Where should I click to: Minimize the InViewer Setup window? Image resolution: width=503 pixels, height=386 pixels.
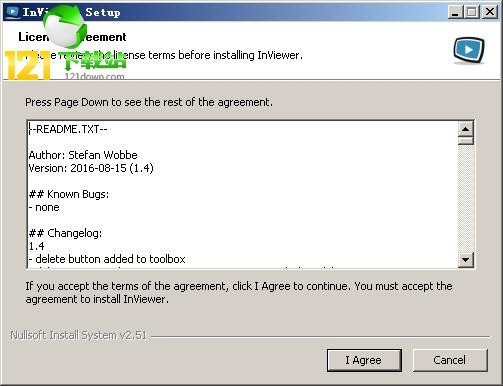click(455, 12)
